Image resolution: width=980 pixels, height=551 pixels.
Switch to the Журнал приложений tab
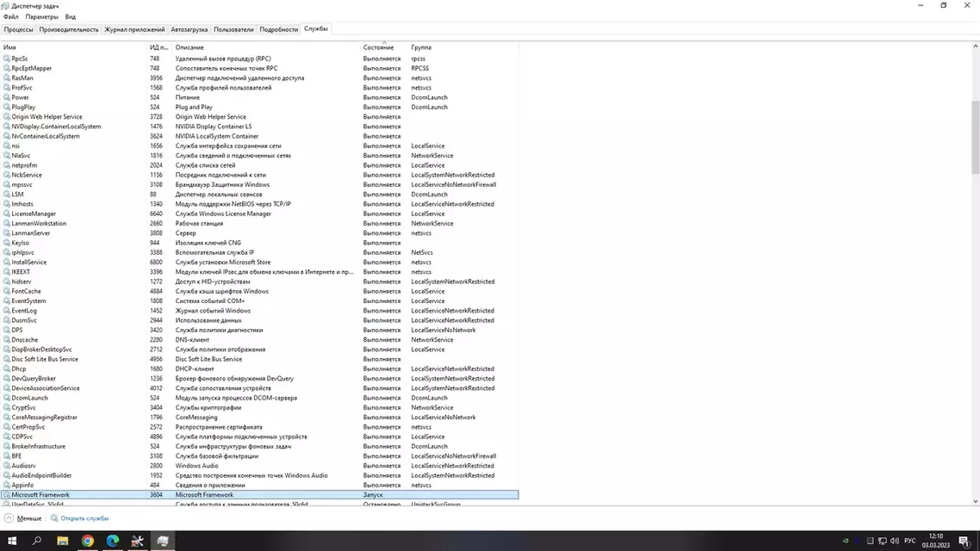(x=134, y=29)
